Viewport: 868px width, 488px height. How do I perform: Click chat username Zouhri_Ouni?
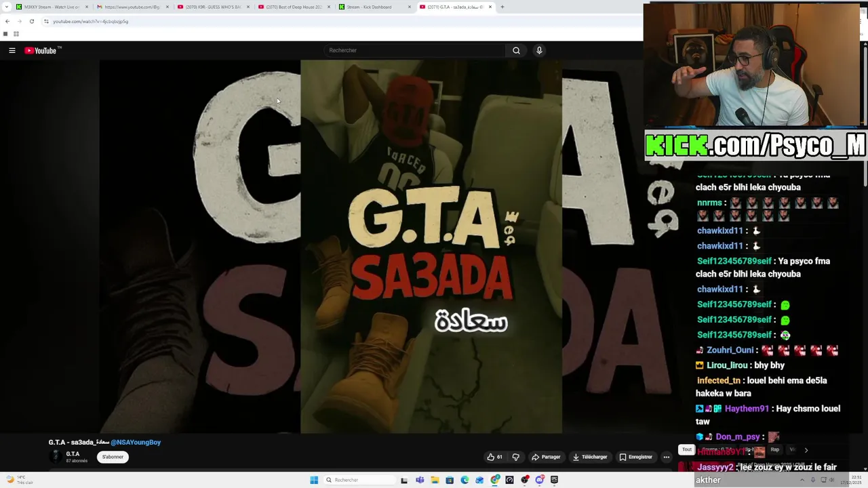[729, 350]
